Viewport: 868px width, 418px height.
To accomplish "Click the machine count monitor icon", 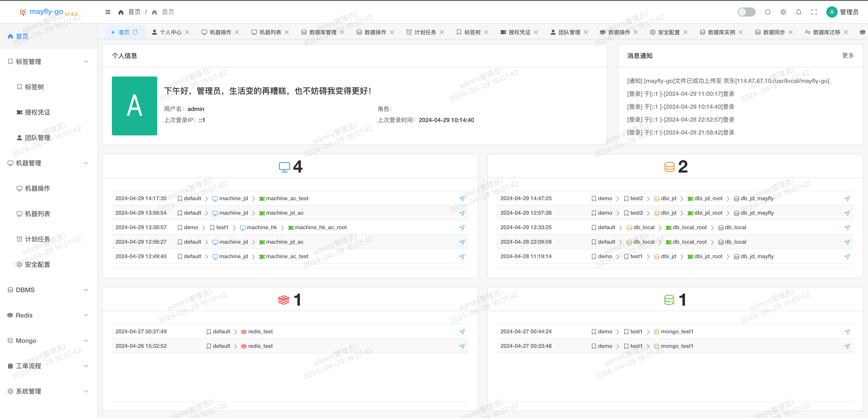I will coord(284,167).
